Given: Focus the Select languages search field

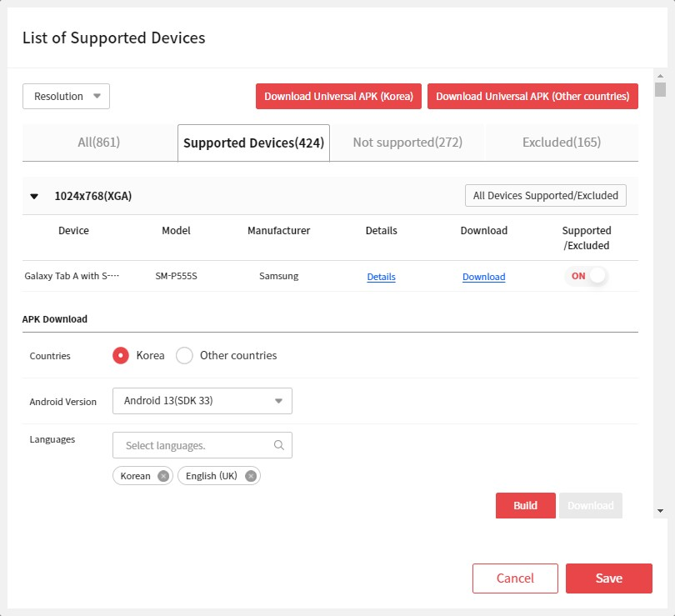Looking at the screenshot, I should click(x=196, y=445).
